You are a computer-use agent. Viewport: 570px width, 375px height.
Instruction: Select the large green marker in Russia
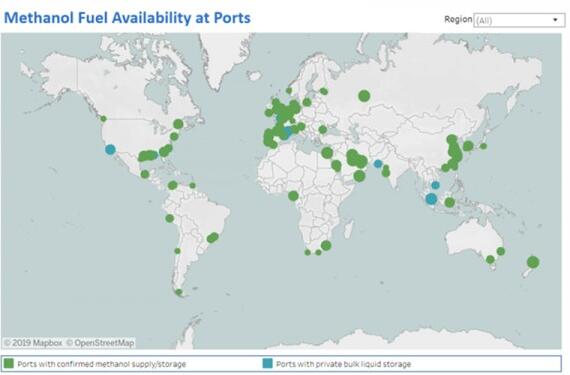coord(364,96)
